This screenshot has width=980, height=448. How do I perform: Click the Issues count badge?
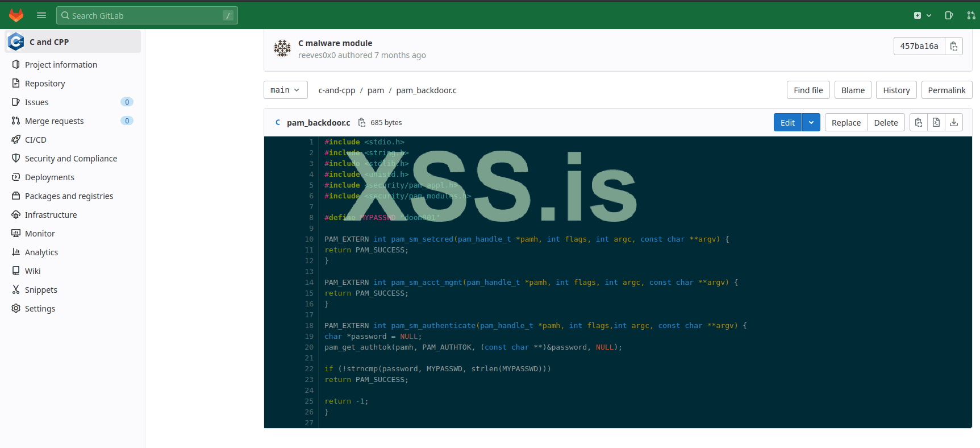pos(127,102)
